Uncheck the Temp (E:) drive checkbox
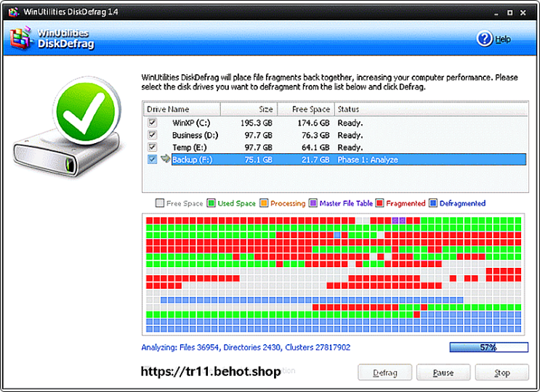 pos(152,147)
